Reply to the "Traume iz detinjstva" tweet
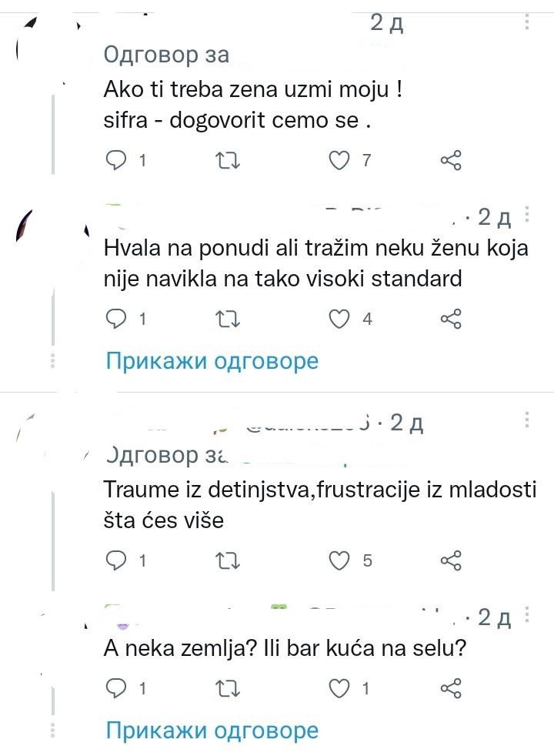The width and height of the screenshot is (554, 756). (x=115, y=561)
